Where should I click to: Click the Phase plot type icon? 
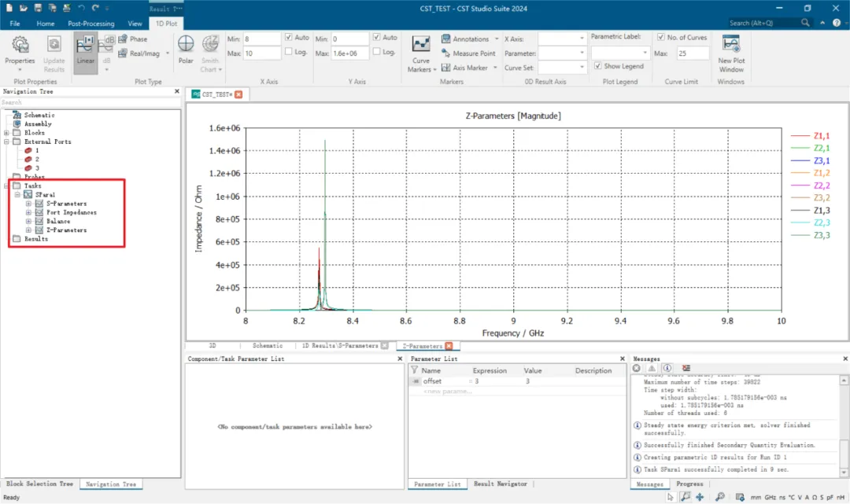click(x=123, y=39)
